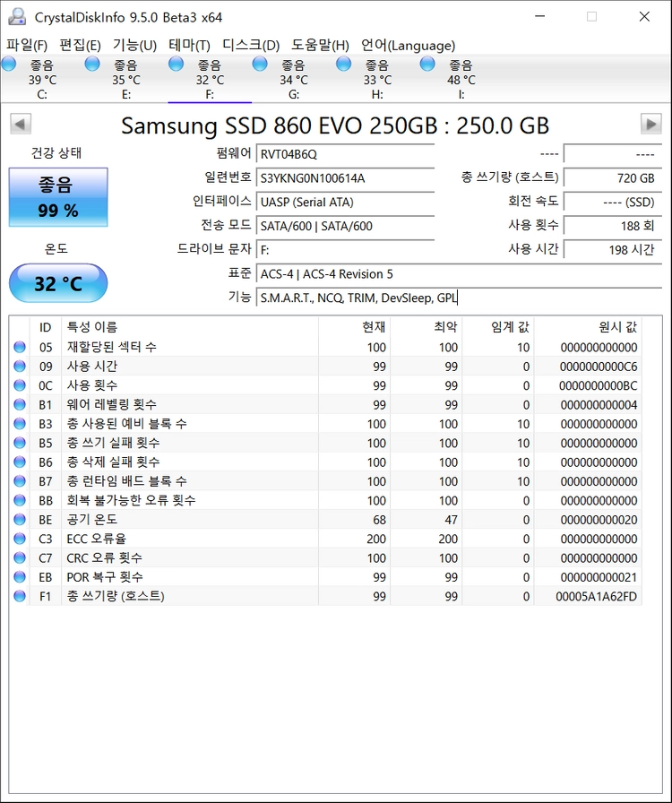The image size is (672, 803).
Task: Select the CRC 오류 횟수 attribute name
Action: click(105, 557)
